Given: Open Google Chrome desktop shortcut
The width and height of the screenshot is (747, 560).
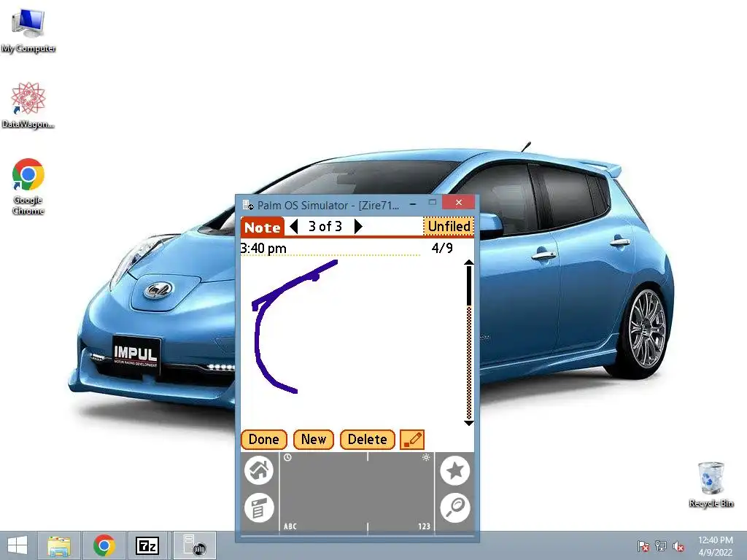Looking at the screenshot, I should click(x=28, y=187).
